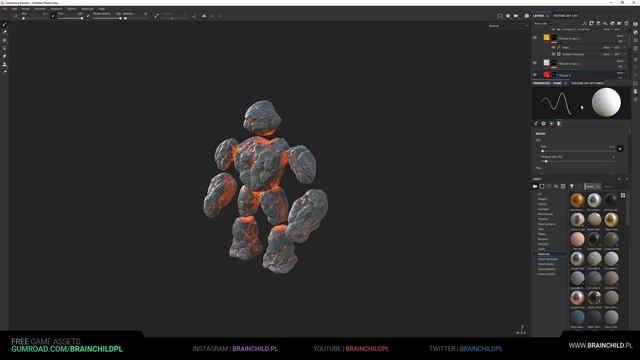Select the Projection tool

pos(4,40)
